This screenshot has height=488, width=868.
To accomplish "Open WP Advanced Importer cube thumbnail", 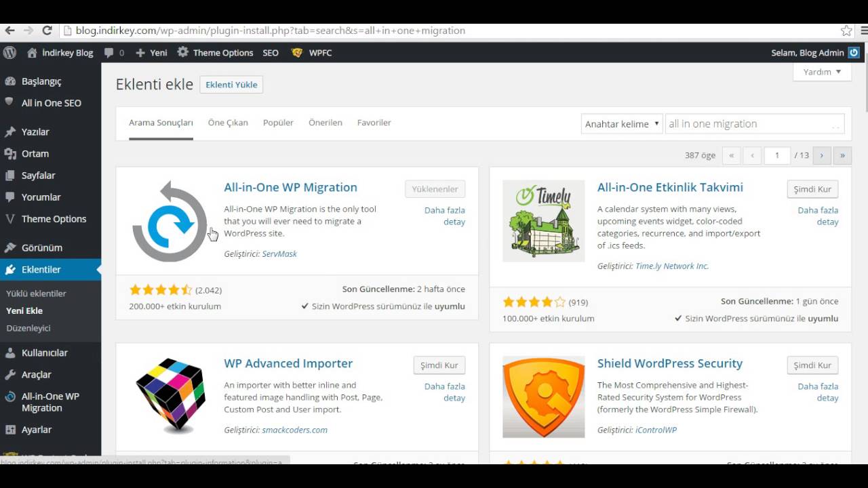I will [x=170, y=397].
